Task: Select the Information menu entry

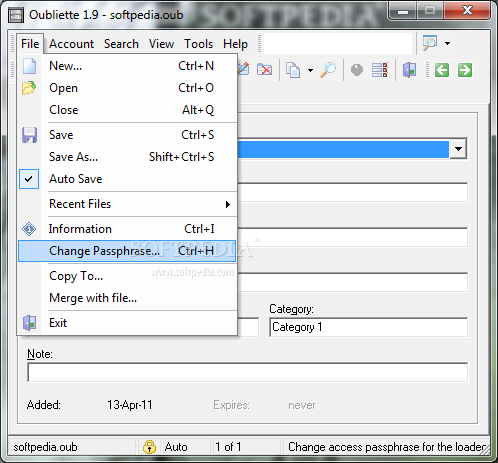Action: [x=128, y=229]
